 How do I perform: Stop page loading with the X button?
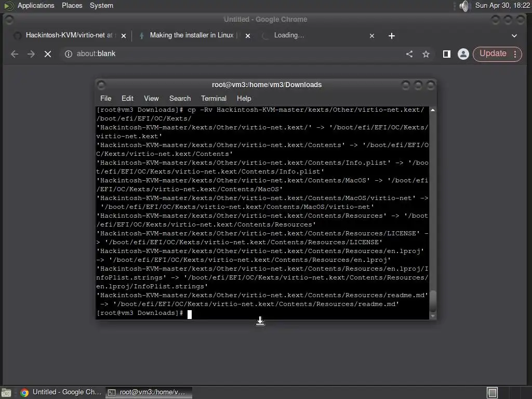47,54
